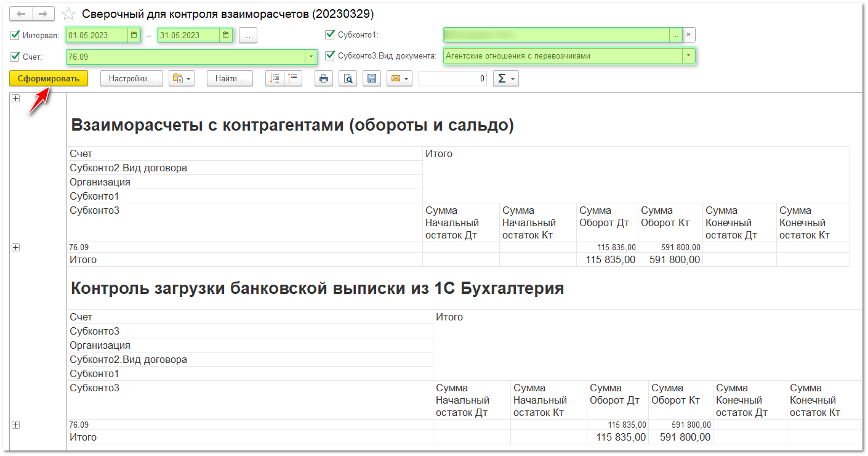Open the Счет 76.09 dropdown
Image resolution: width=868 pixels, height=456 pixels.
pyautogui.click(x=311, y=57)
